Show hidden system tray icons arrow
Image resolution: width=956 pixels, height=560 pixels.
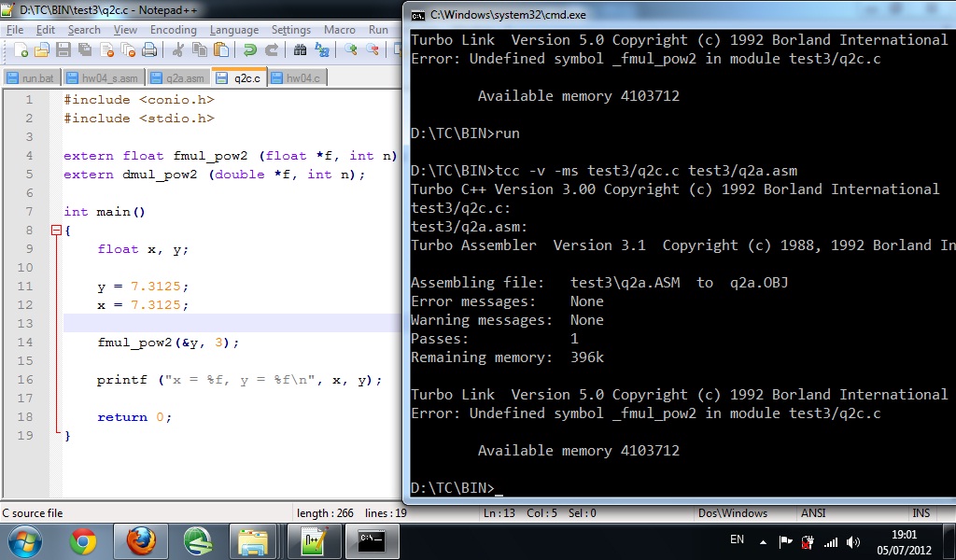click(763, 541)
